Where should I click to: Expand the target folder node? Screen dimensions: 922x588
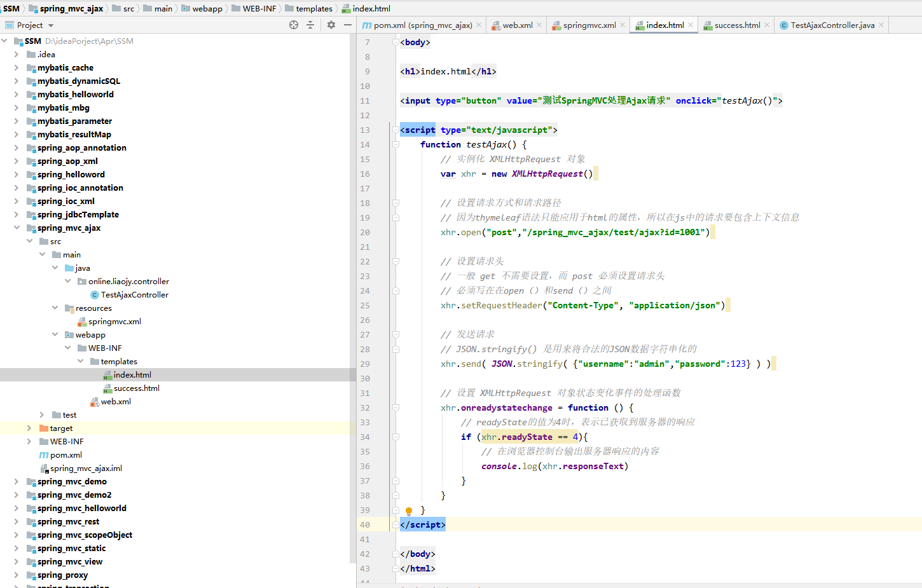(x=29, y=428)
